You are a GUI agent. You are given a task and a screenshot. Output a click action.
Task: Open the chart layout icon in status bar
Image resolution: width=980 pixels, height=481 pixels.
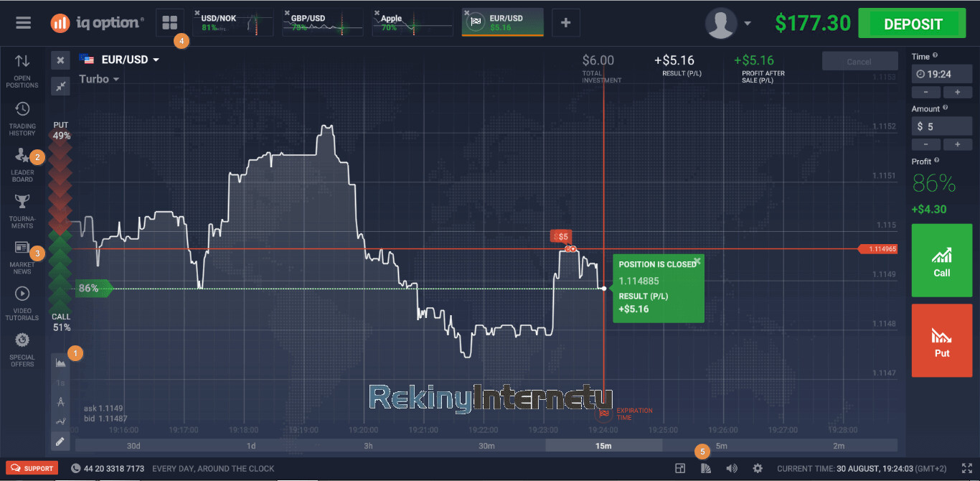click(x=680, y=468)
